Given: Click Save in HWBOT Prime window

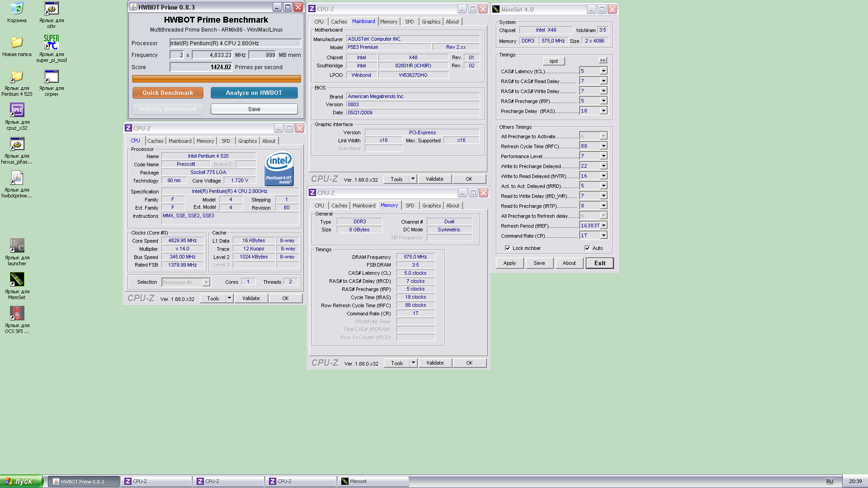Looking at the screenshot, I should click(x=254, y=109).
